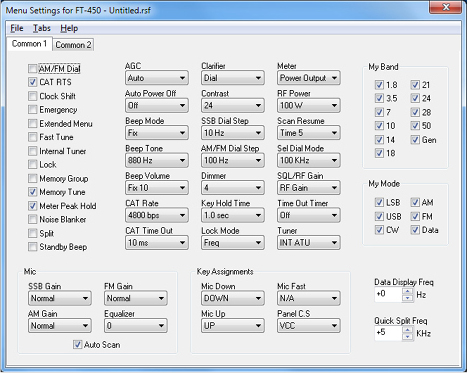Uncheck LSB in My Mode
Viewport: 467px width, 373px height.
click(x=379, y=202)
